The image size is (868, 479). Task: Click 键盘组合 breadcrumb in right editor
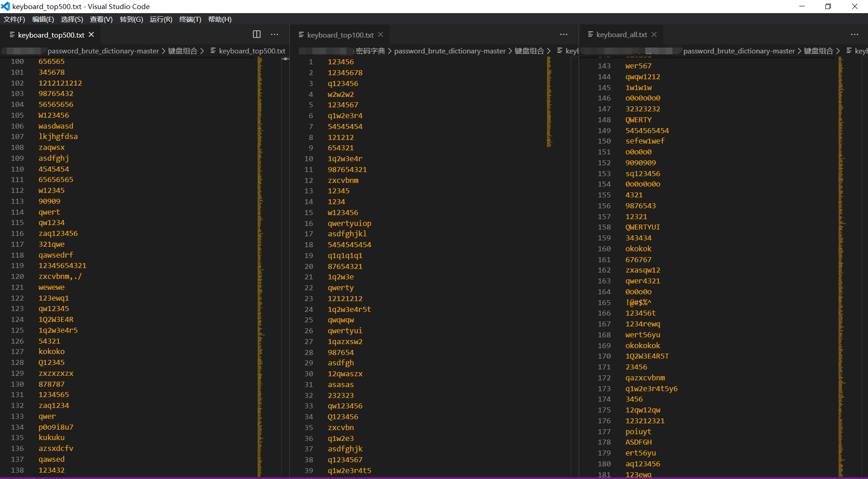tap(819, 51)
